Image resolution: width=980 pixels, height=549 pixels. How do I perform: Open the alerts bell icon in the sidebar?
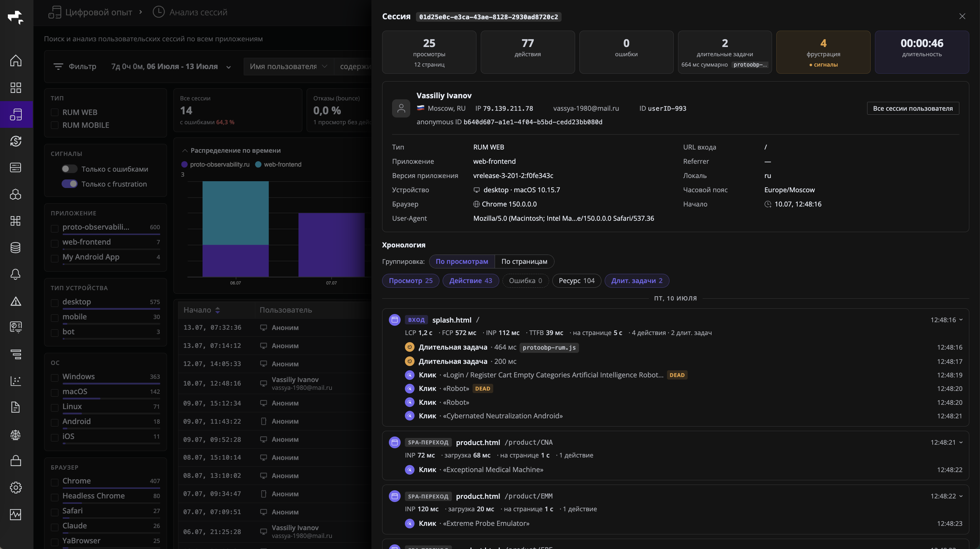click(x=16, y=274)
